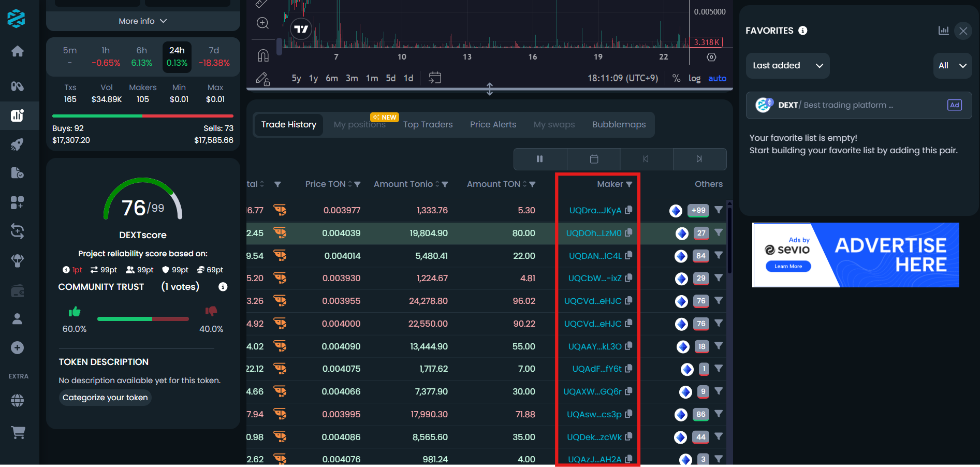Click the shopping cart sidebar icon
Viewport: 980px width, 467px height.
tap(18, 432)
